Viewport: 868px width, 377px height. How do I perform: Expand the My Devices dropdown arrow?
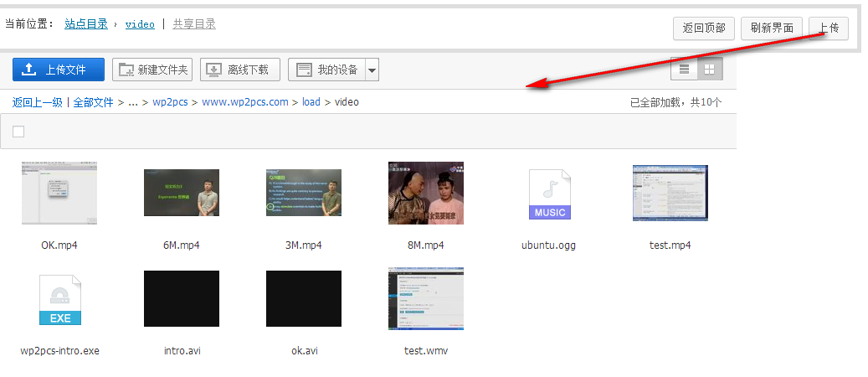[x=372, y=70]
